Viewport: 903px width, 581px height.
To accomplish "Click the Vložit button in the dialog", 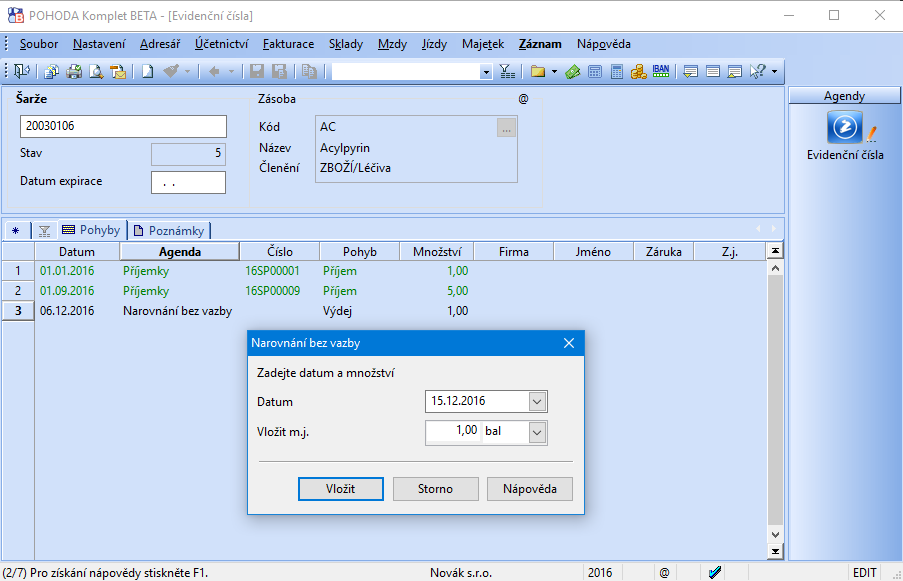I will point(341,489).
